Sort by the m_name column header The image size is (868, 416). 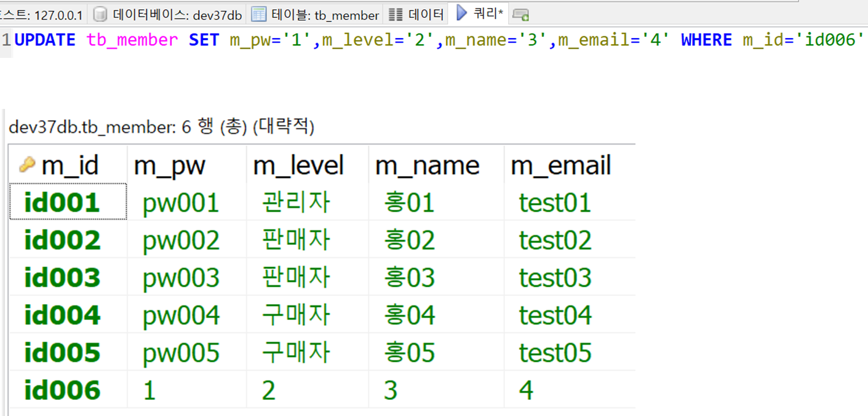click(x=436, y=165)
